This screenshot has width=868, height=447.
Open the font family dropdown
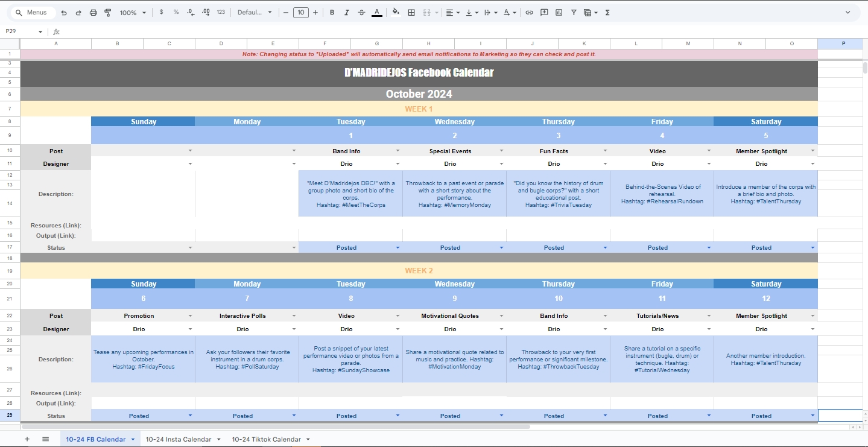coord(255,12)
